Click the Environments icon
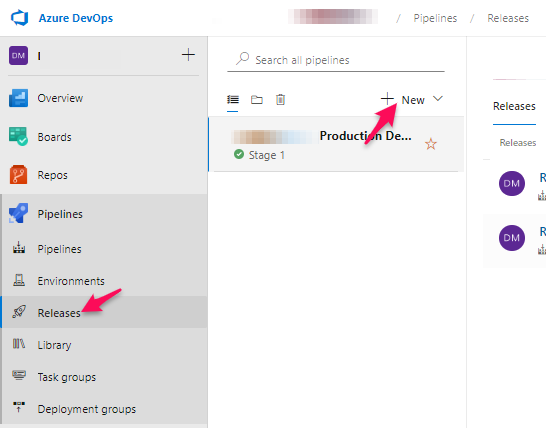This screenshot has height=428, width=546. (19, 280)
